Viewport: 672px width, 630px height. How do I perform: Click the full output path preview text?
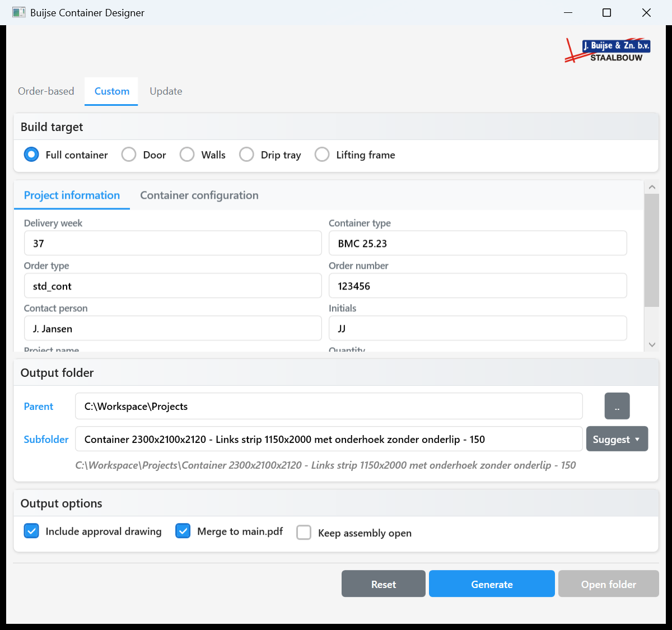[x=325, y=465]
